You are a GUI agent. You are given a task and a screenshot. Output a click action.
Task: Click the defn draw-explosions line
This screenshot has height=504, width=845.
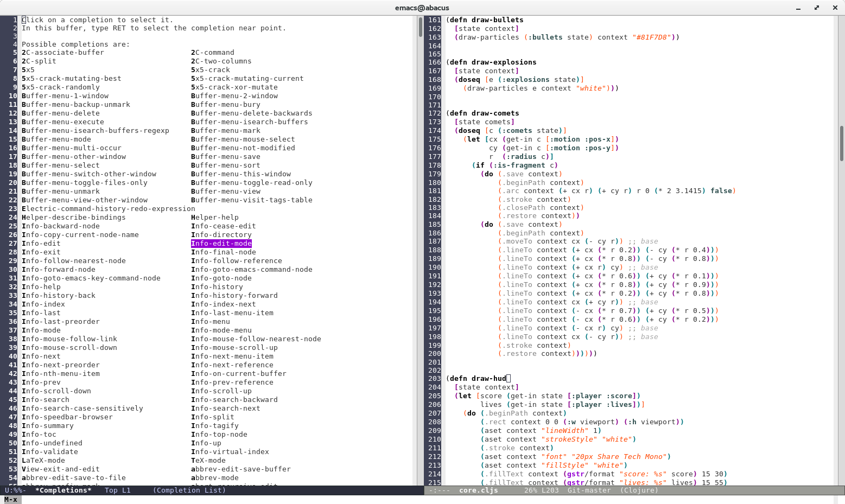pos(491,62)
